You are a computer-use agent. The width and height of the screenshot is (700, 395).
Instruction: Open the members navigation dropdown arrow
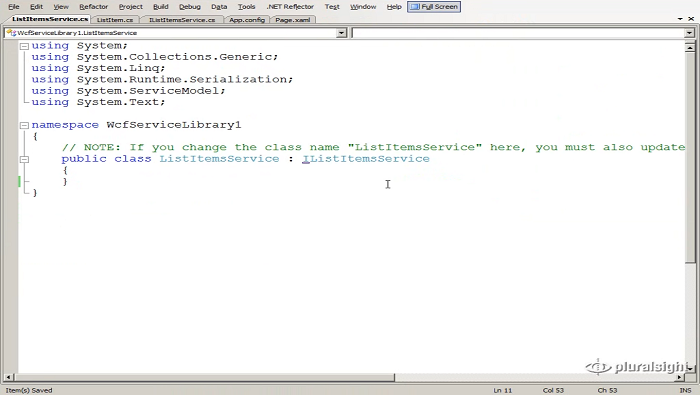click(689, 33)
